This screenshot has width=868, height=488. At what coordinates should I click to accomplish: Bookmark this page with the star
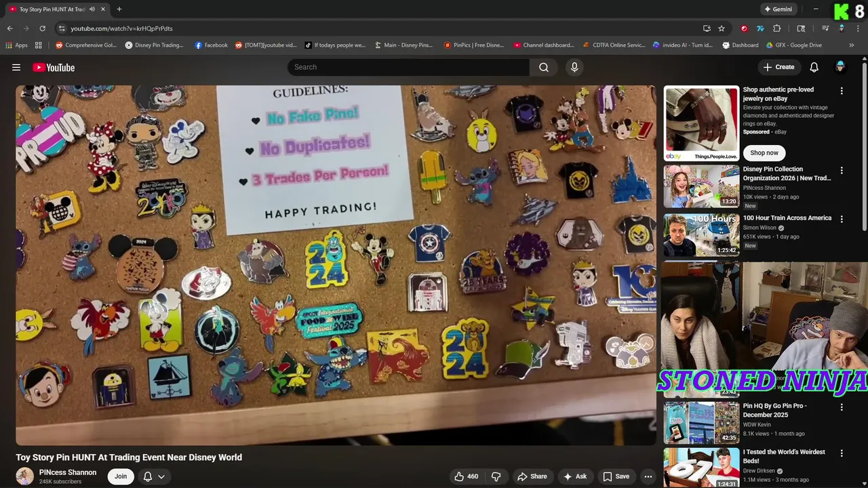[x=722, y=28]
